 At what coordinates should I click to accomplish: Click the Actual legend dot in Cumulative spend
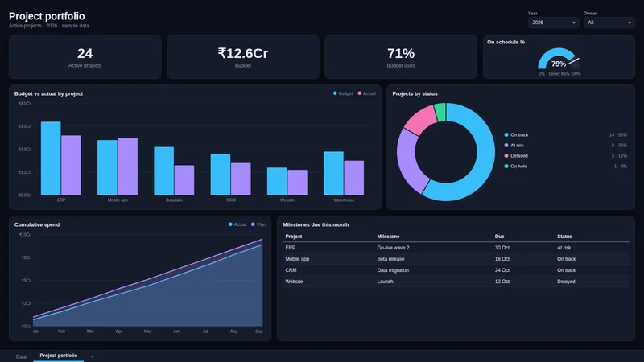(230, 224)
